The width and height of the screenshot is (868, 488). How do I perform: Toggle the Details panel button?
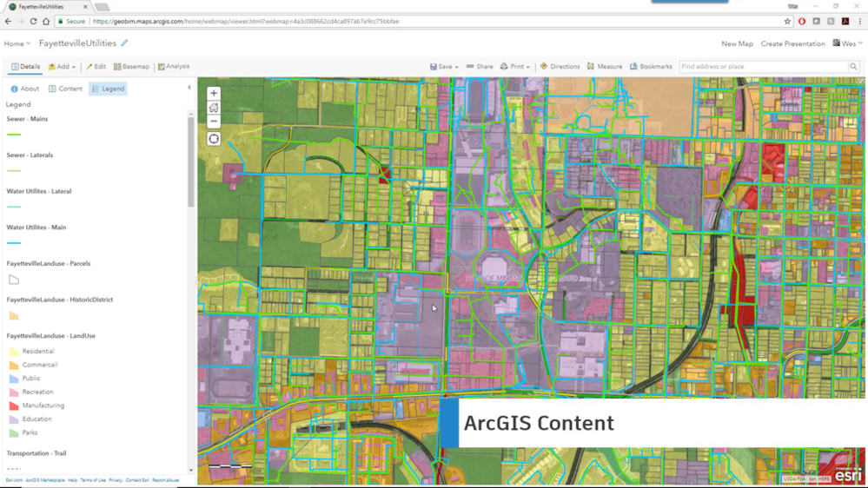(x=25, y=66)
